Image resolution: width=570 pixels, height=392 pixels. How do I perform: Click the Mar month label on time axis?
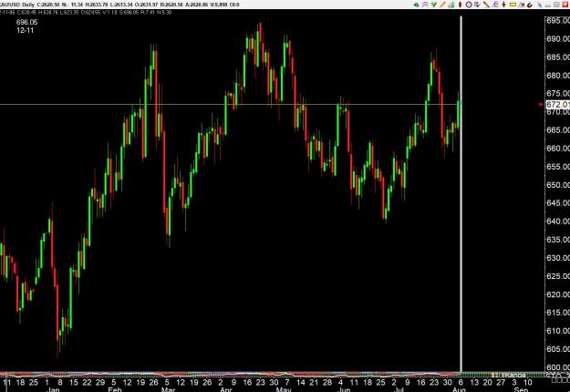click(169, 389)
